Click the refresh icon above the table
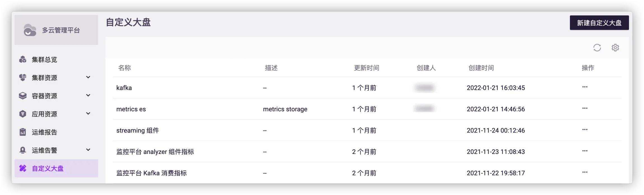 597,48
